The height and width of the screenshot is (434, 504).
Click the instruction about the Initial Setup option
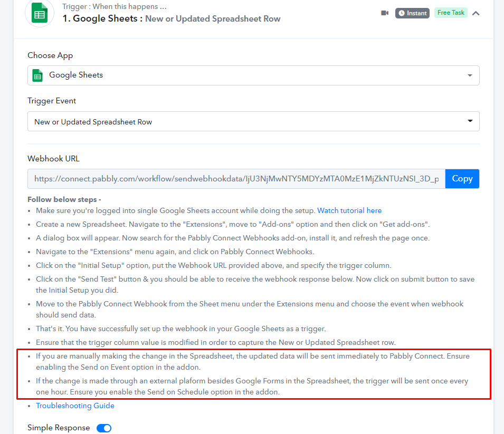[213, 266]
